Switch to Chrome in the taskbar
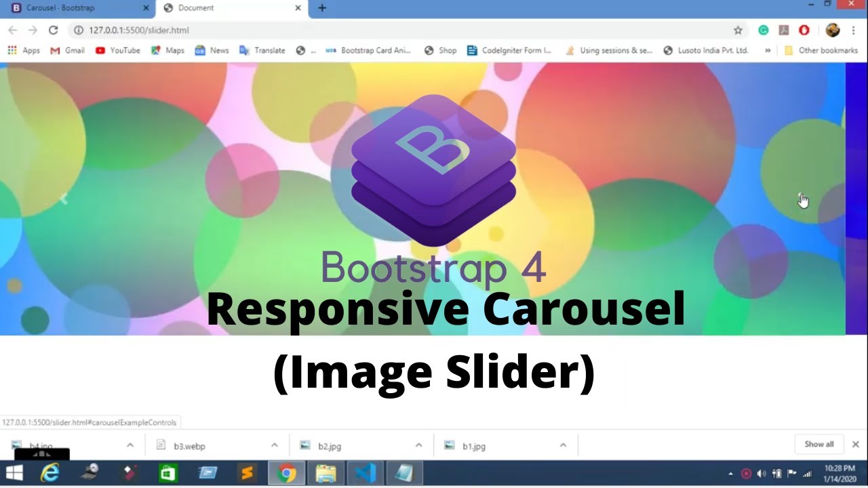The width and height of the screenshot is (868, 488). point(287,472)
